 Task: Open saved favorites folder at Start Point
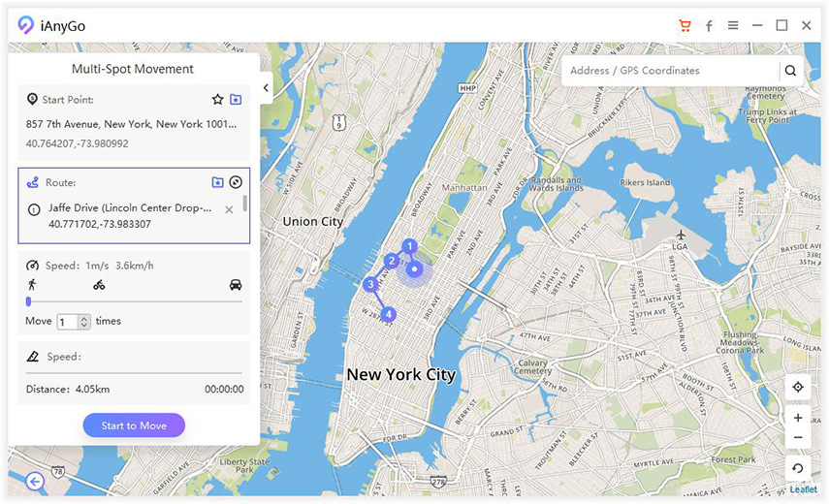(x=236, y=99)
